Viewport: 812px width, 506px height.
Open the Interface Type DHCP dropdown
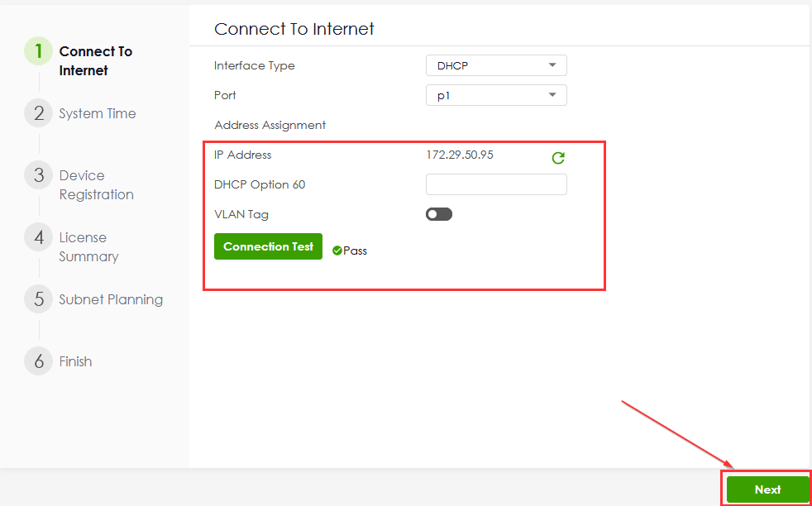[496, 65]
